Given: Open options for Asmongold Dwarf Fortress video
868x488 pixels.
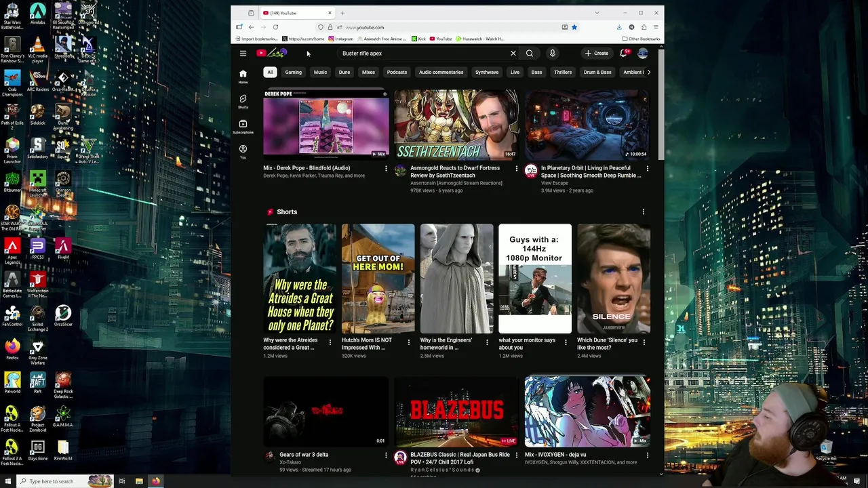Looking at the screenshot, I should 516,168.
